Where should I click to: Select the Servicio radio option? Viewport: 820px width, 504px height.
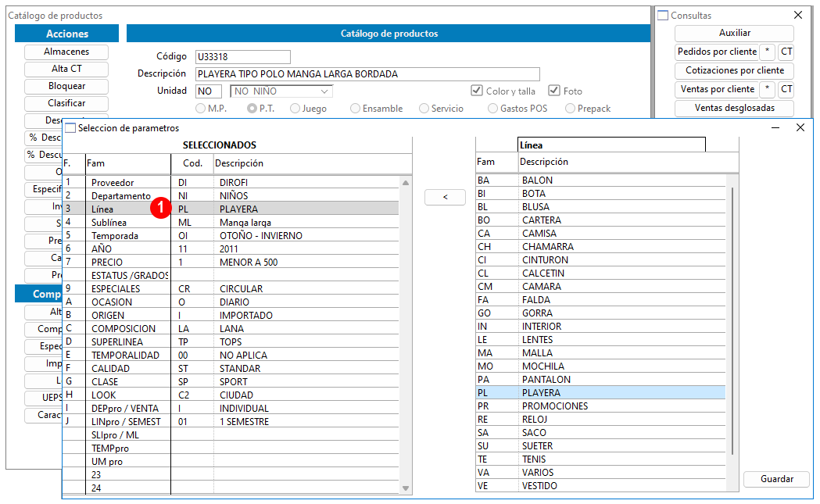424,109
